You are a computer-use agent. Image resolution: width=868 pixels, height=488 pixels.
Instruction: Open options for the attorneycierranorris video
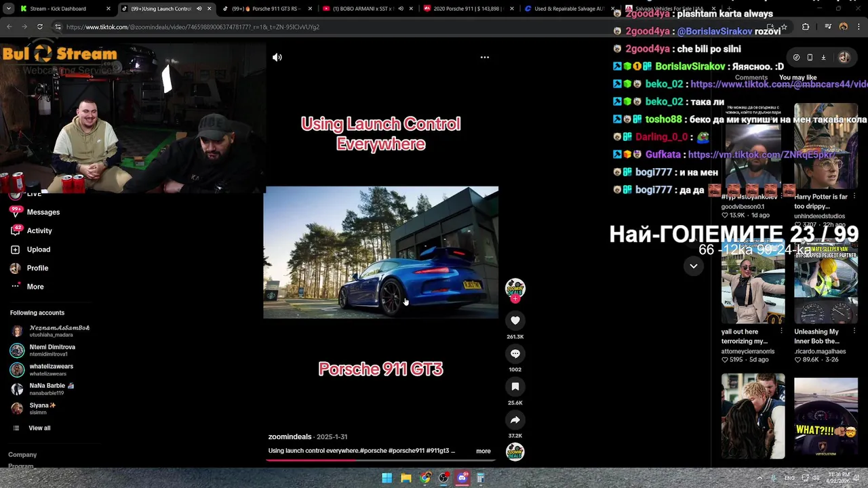pos(781,332)
